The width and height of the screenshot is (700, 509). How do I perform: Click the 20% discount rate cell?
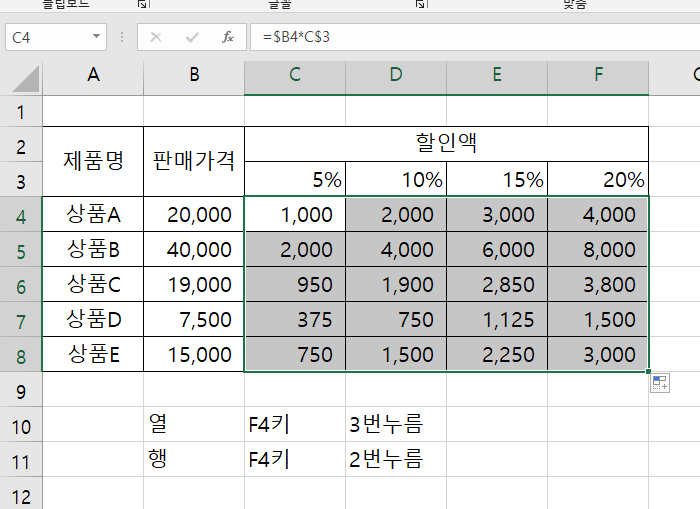(598, 179)
